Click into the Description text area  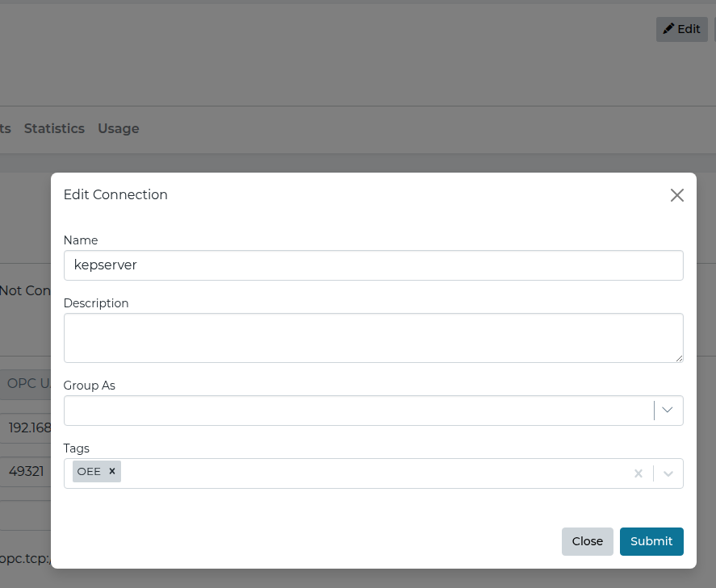[x=373, y=337]
